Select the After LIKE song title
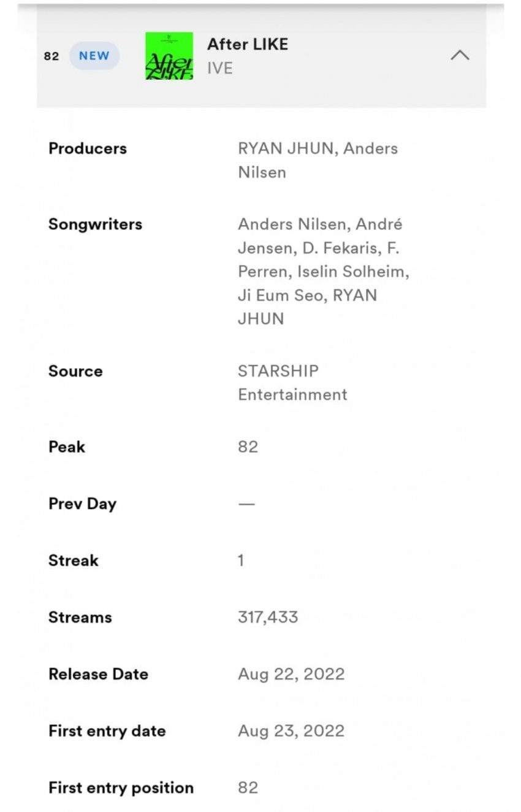This screenshot has height=812, width=521. pyautogui.click(x=248, y=44)
